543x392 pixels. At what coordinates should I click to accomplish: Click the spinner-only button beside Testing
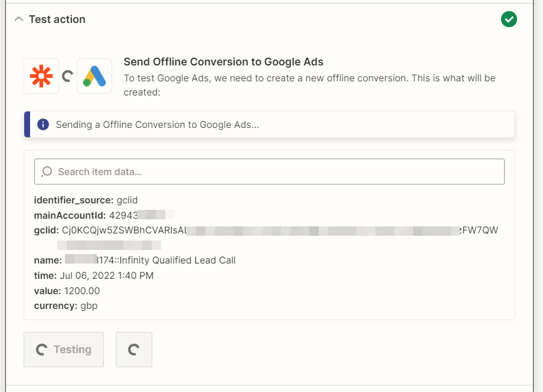click(x=134, y=350)
